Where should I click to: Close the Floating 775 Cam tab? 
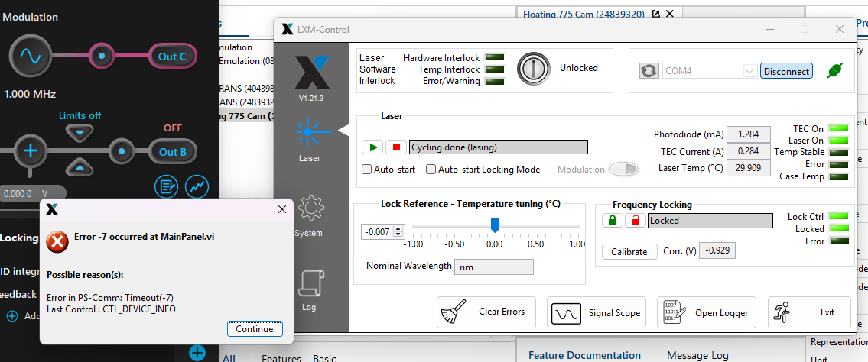point(670,14)
